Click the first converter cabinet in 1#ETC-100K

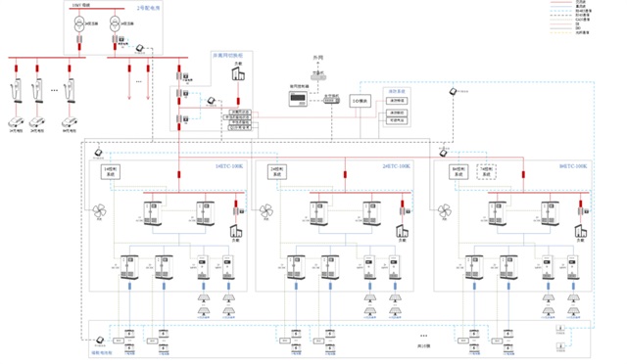point(153,213)
